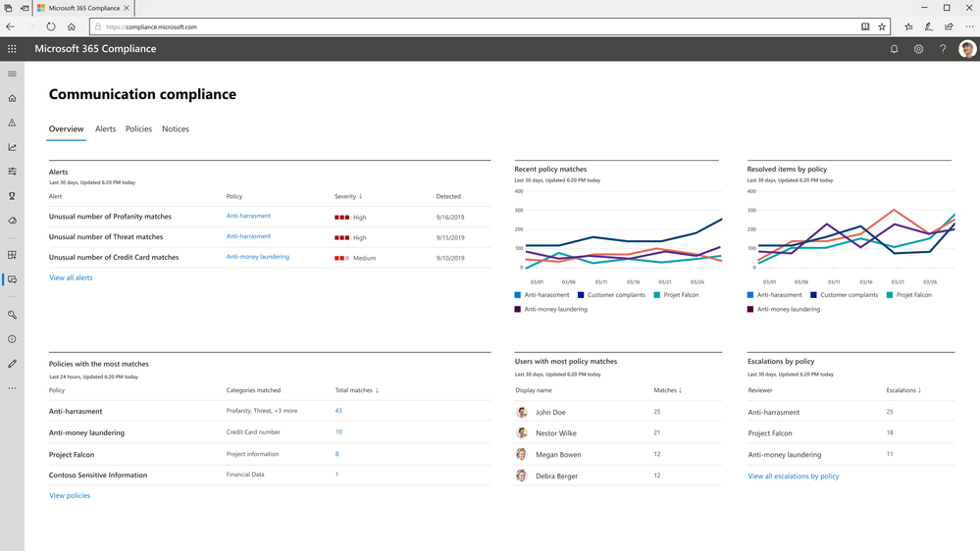Image resolution: width=980 pixels, height=551 pixels.
Task: Switch to the Policies tab
Action: (138, 128)
